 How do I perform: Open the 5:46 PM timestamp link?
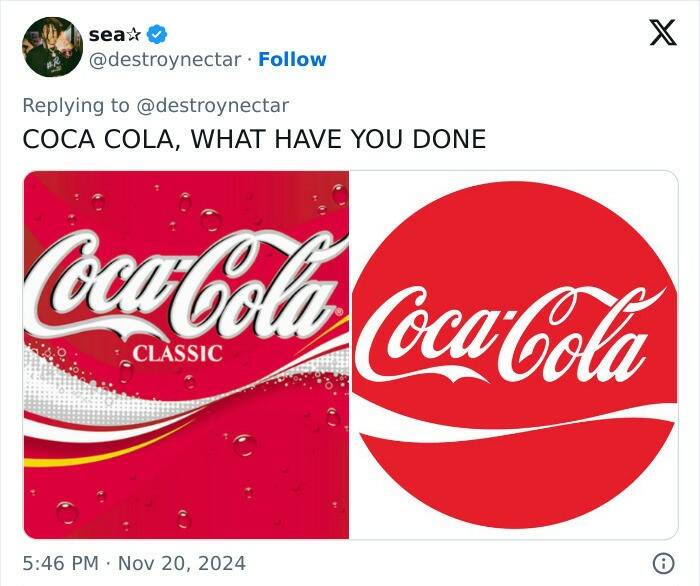pos(60,563)
